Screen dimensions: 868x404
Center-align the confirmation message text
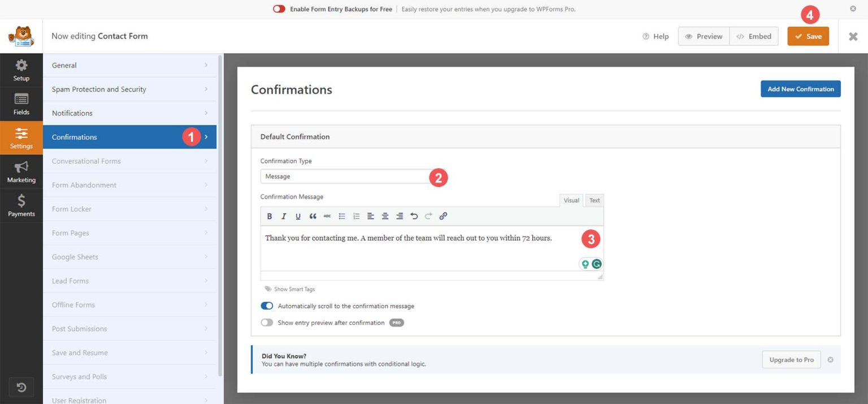pyautogui.click(x=385, y=216)
